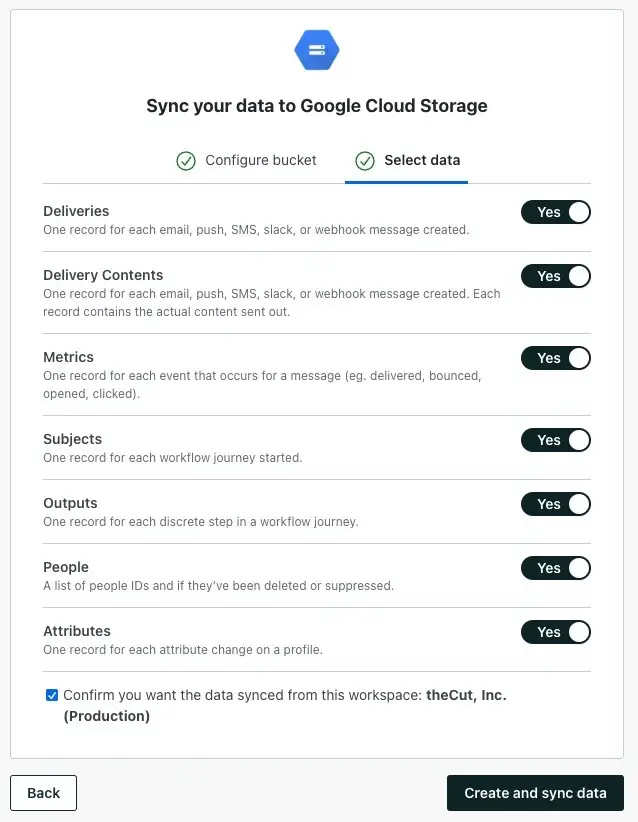
Task: Open the Configure bucket tab
Action: pyautogui.click(x=246, y=160)
